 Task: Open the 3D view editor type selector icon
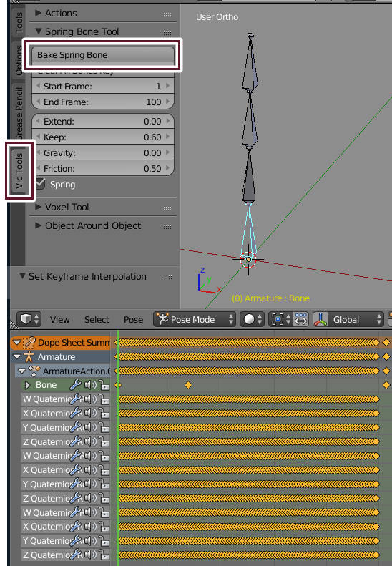pos(29,319)
